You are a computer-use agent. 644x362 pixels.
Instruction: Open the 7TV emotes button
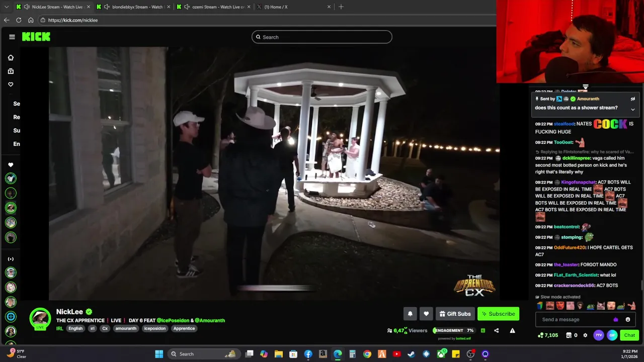point(599,335)
